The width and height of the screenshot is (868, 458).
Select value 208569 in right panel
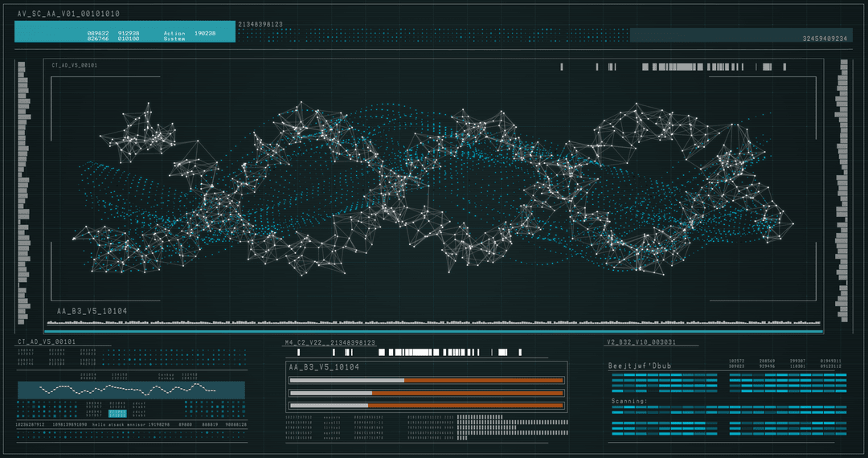pyautogui.click(x=767, y=361)
